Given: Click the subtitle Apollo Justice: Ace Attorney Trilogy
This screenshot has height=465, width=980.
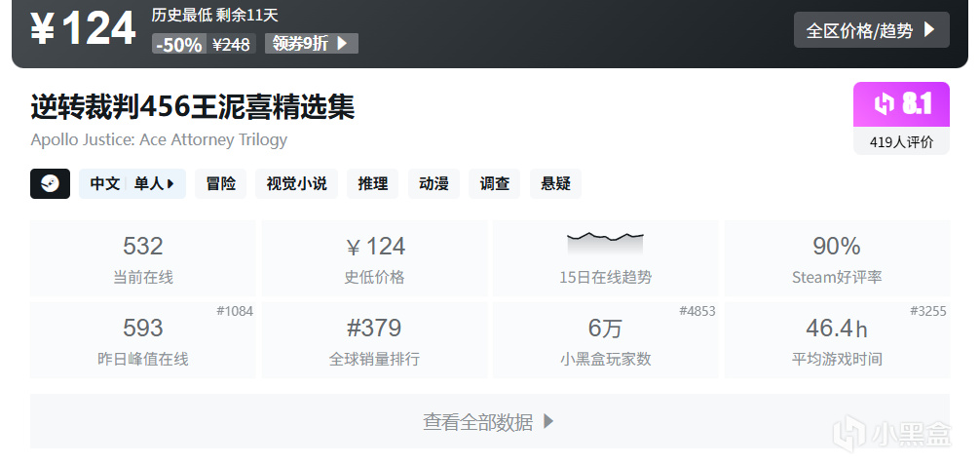Looking at the screenshot, I should (x=159, y=139).
